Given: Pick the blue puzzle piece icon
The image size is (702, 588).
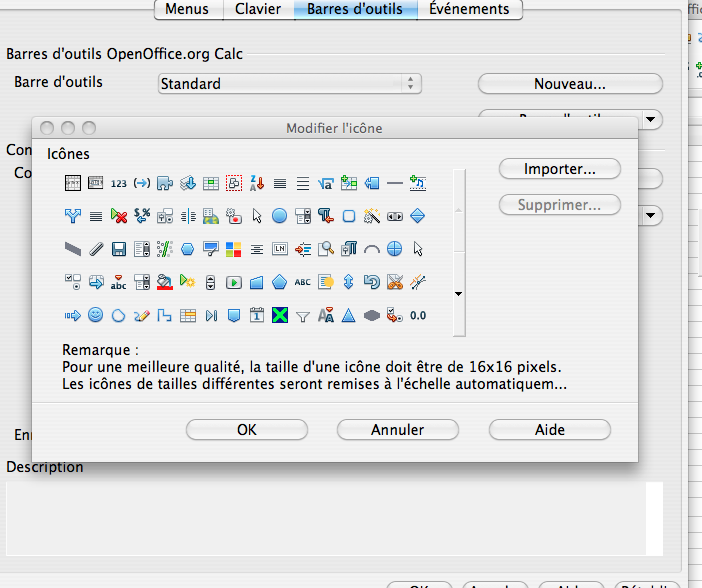Looking at the screenshot, I should tap(165, 183).
